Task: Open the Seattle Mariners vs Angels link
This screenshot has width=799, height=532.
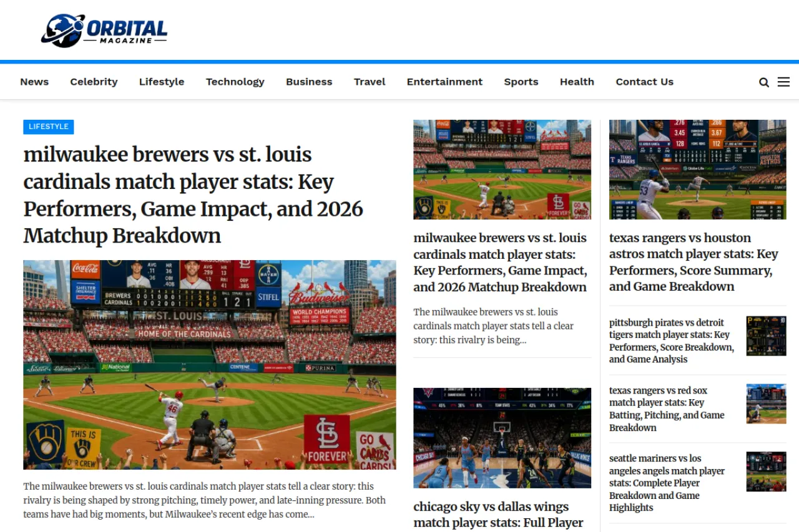Action: click(667, 483)
